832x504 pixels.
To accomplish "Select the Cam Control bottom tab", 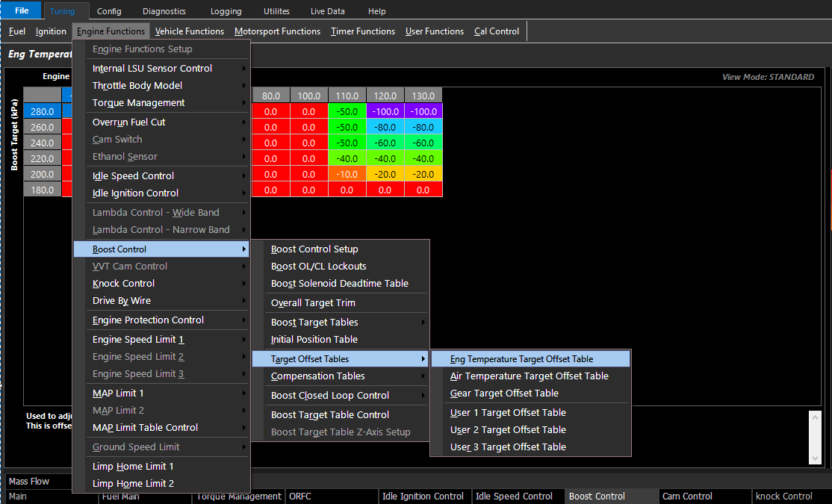I will click(687, 497).
